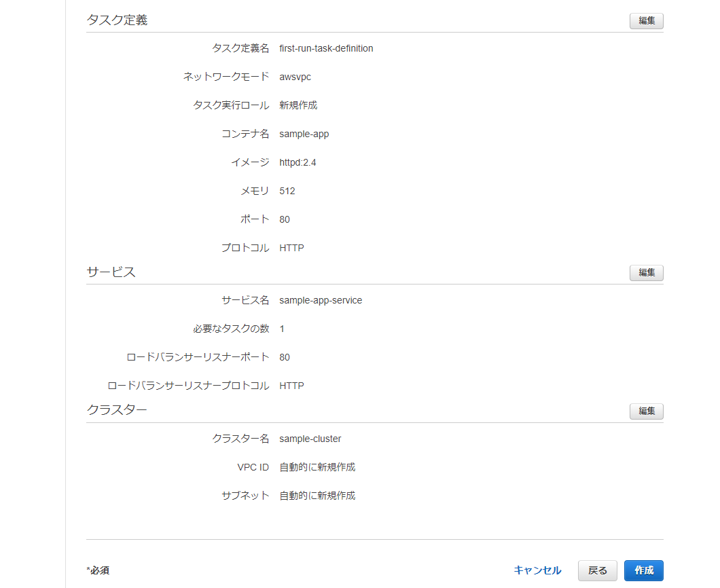This screenshot has height=588, width=720.
Task: Click the 80 value next to ポート
Action: tap(284, 219)
